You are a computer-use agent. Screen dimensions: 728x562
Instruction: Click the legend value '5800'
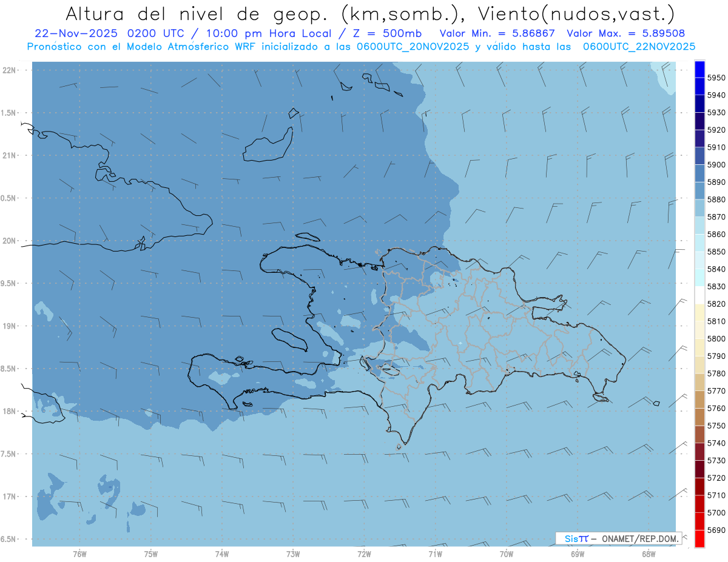716,338
